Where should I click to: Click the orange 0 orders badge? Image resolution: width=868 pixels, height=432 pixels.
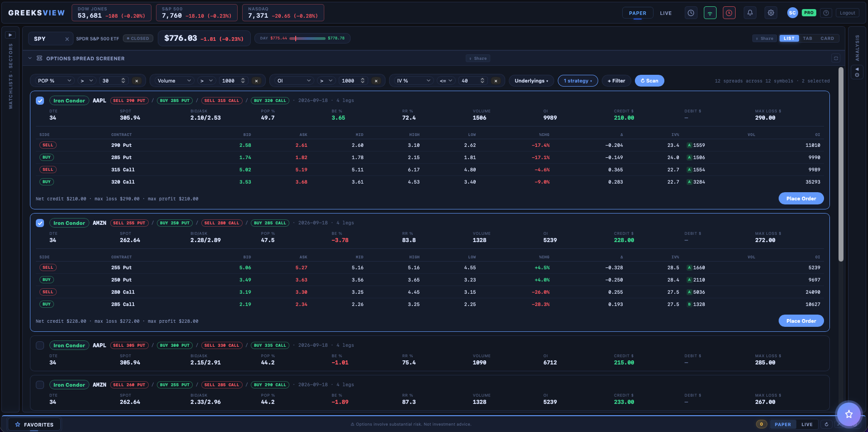(761, 424)
